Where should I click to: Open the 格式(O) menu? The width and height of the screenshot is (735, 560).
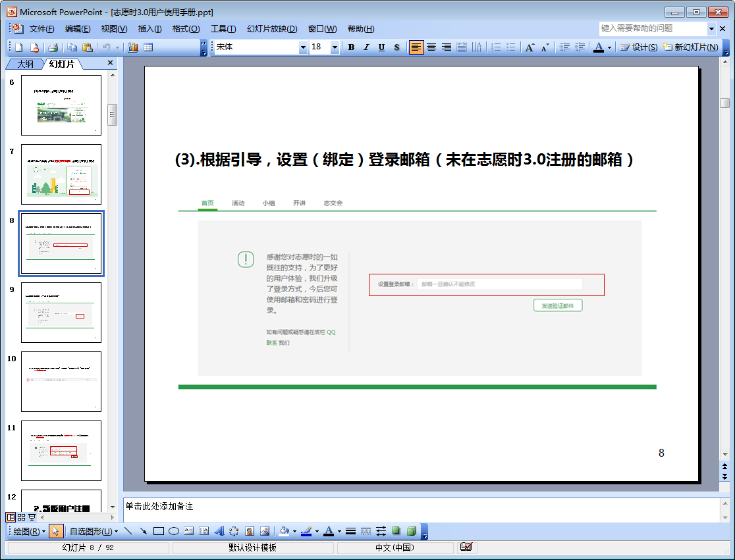coord(186,28)
